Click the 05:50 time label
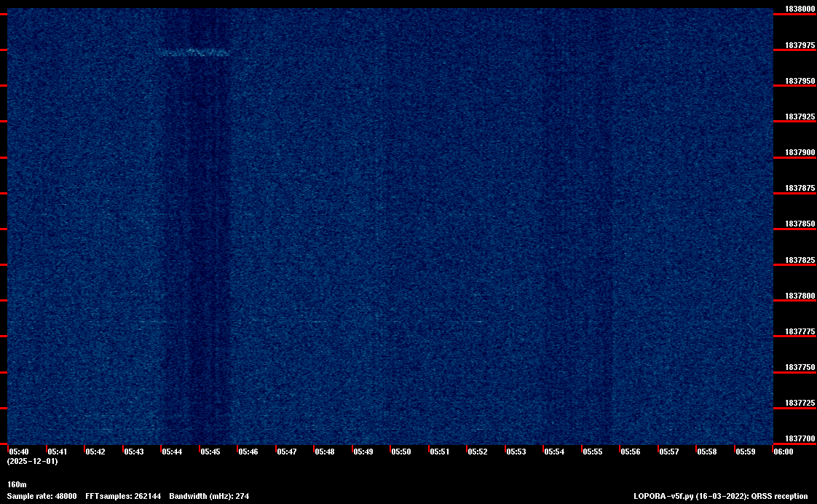Image resolution: width=817 pixels, height=504 pixels. [401, 452]
